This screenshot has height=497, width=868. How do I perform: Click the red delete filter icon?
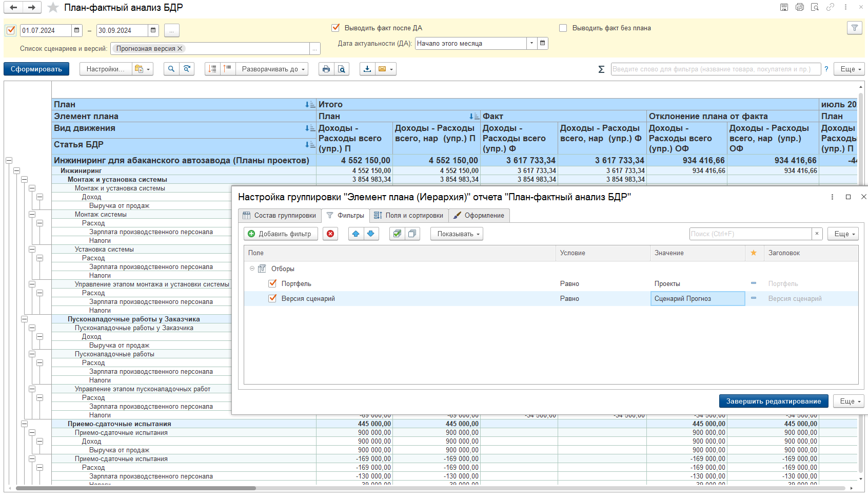pos(330,234)
